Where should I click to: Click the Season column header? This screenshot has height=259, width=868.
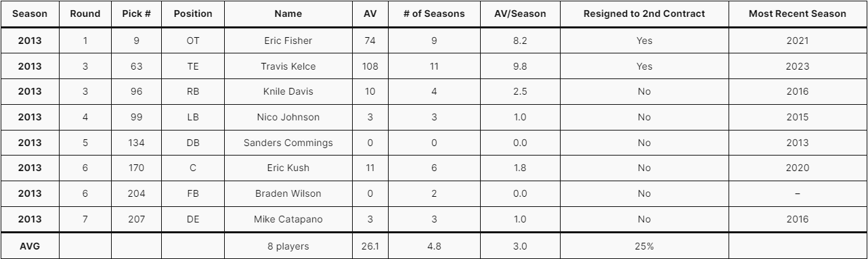pos(30,14)
